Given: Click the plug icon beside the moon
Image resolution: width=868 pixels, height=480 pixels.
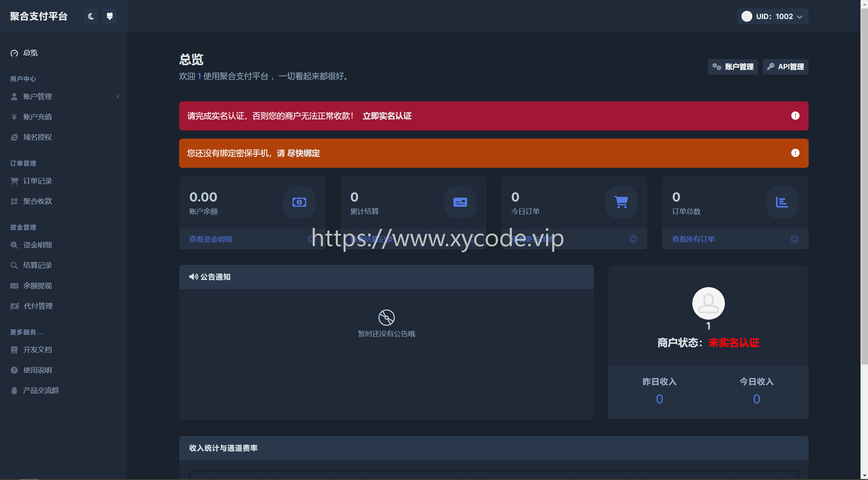Looking at the screenshot, I should [x=110, y=16].
